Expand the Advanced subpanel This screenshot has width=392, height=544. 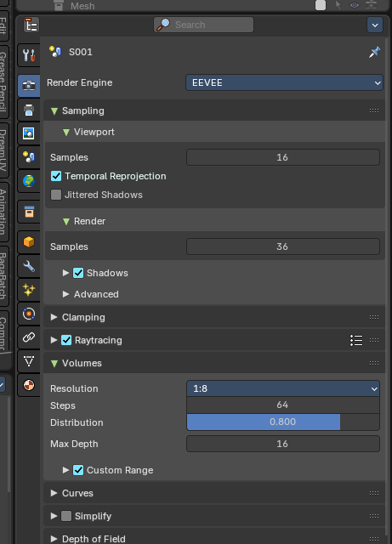tap(65, 294)
